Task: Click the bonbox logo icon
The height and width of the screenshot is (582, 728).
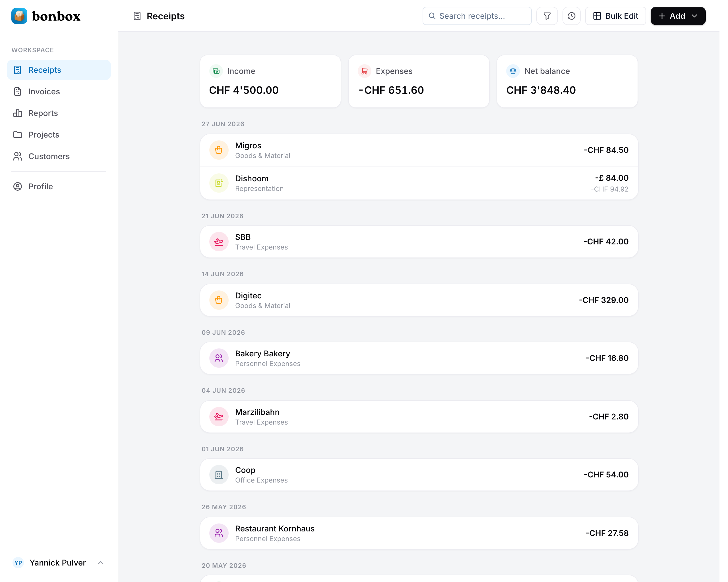Action: point(19,16)
